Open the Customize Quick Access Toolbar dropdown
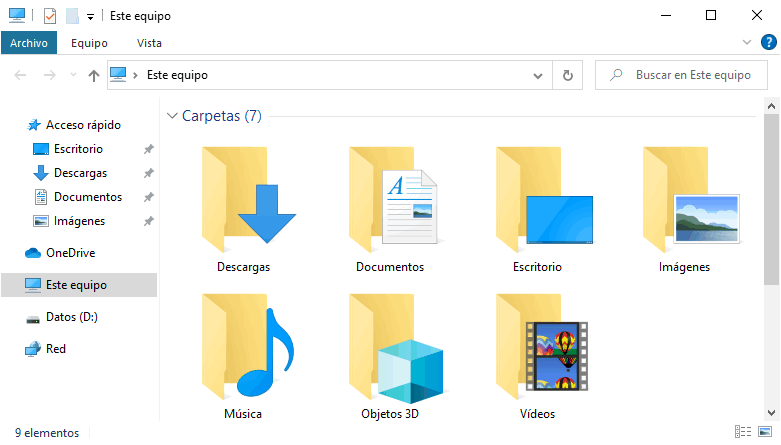 point(90,17)
